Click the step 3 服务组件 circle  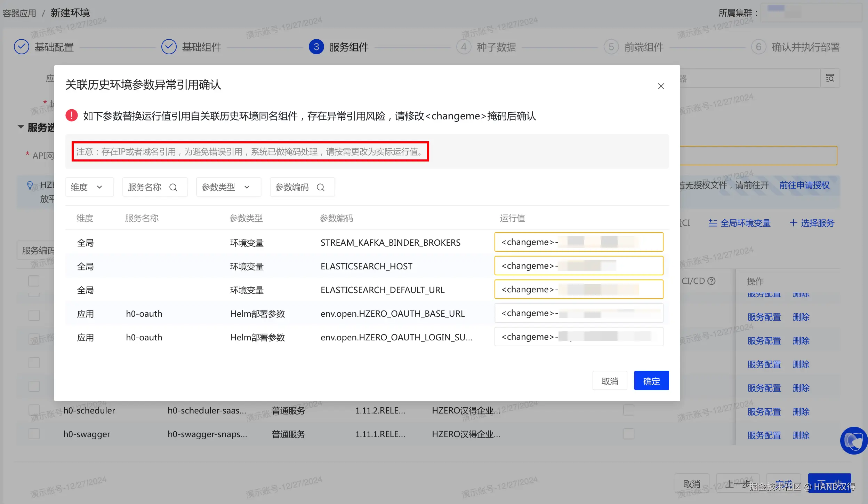(316, 47)
